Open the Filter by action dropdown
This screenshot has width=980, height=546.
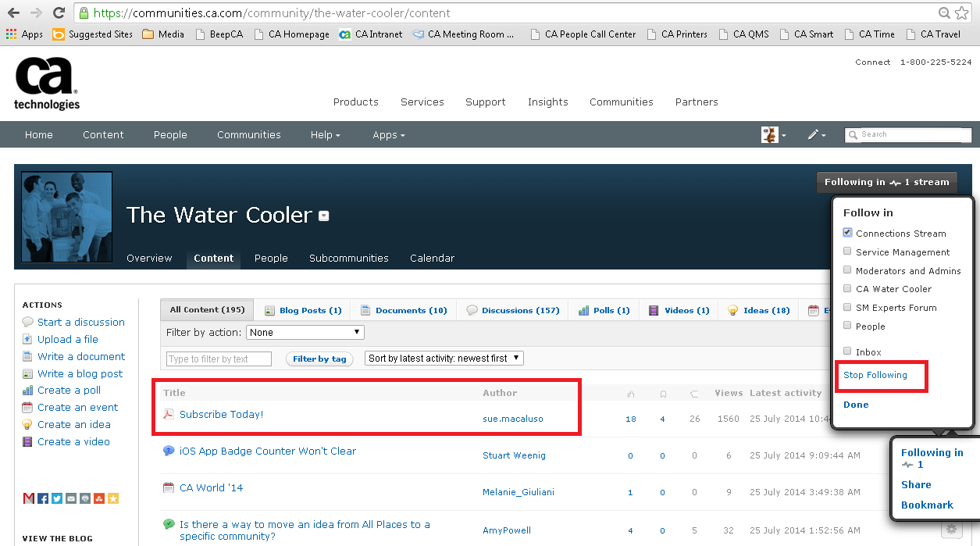coord(305,332)
